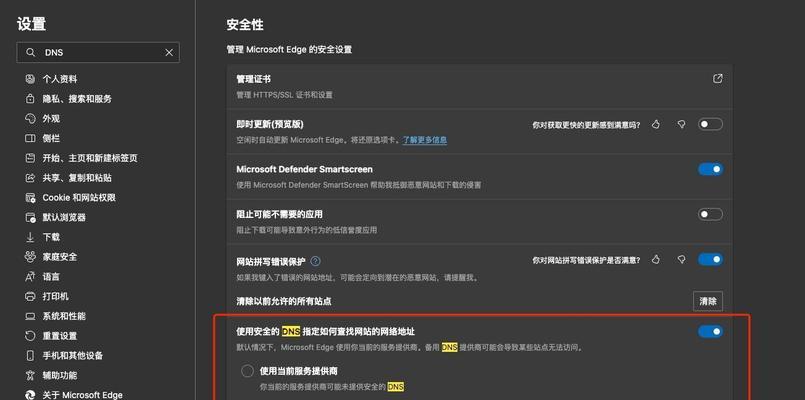Open 重置设置 page
The height and width of the screenshot is (400, 805).
(x=60, y=336)
